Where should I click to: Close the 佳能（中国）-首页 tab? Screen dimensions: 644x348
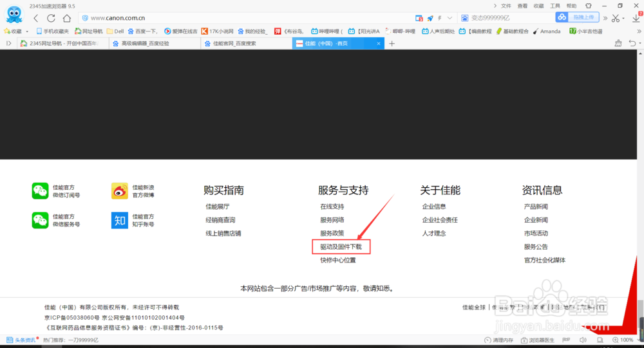pyautogui.click(x=378, y=43)
